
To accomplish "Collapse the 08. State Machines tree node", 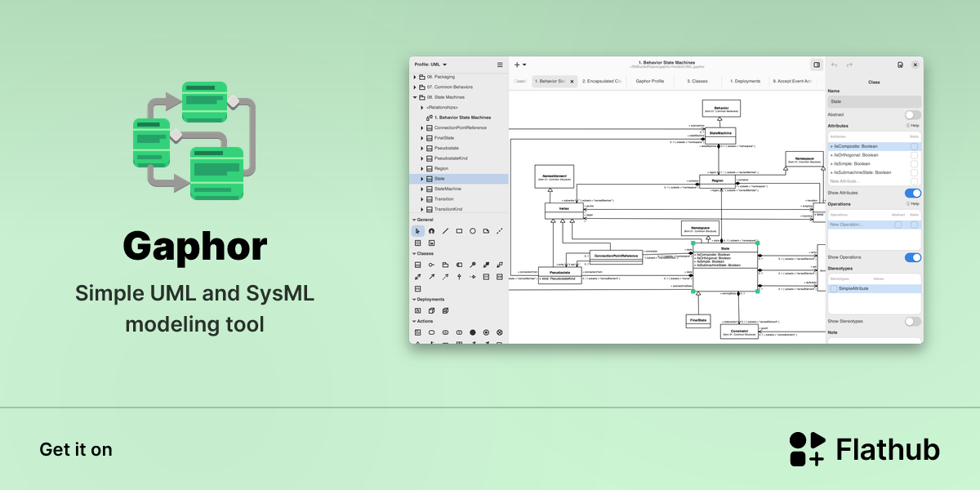I will (415, 97).
